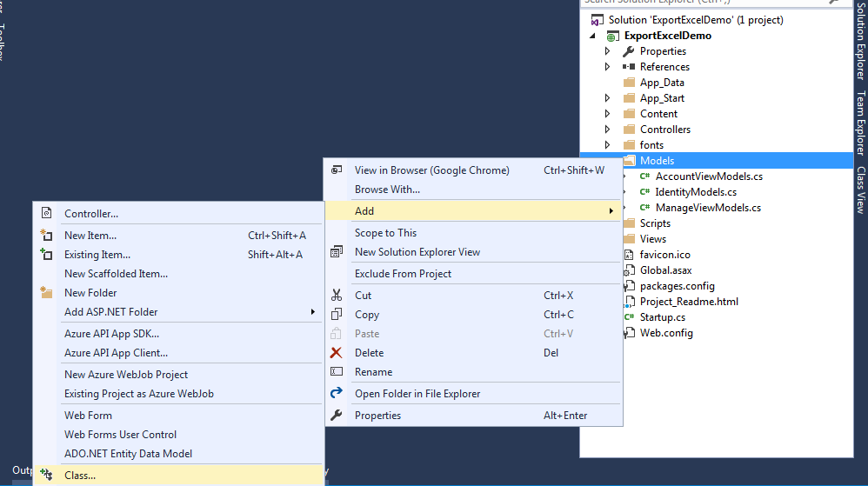This screenshot has height=486, width=868.
Task: Click the Properties wrench icon in the context menu
Action: [336, 416]
